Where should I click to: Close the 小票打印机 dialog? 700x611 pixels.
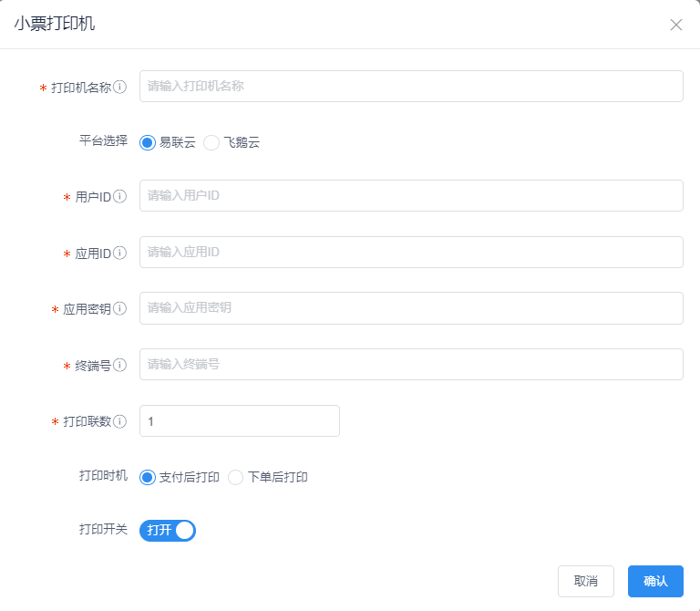pyautogui.click(x=676, y=25)
